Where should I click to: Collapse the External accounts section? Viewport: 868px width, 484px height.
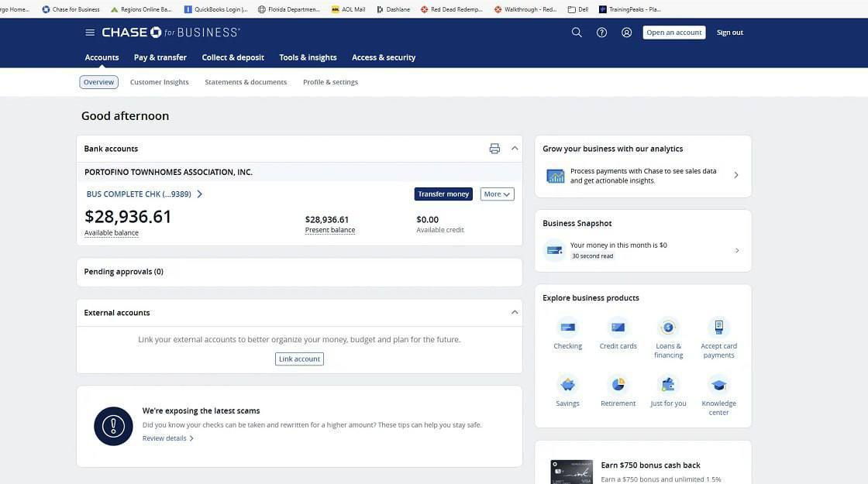(x=515, y=312)
